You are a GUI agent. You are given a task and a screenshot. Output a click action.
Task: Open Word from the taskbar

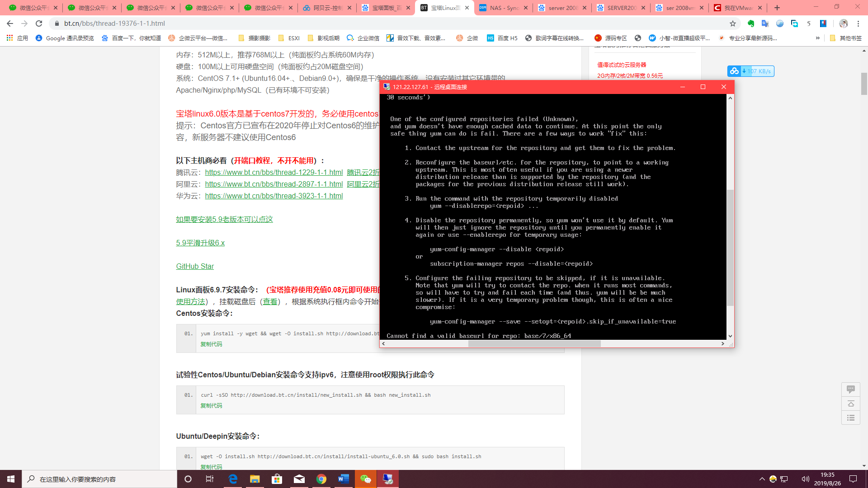coord(344,479)
